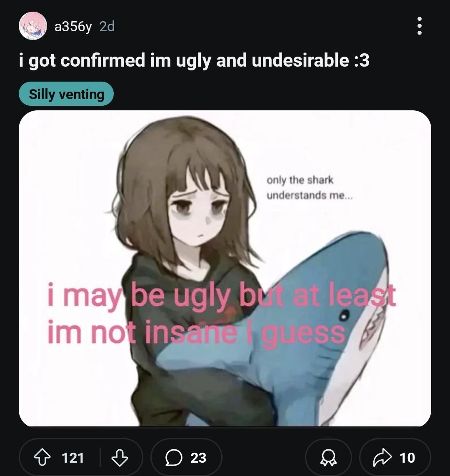This screenshot has width=450, height=476.
Task: Tap the 'only the shark understands me' text
Action: click(x=310, y=187)
